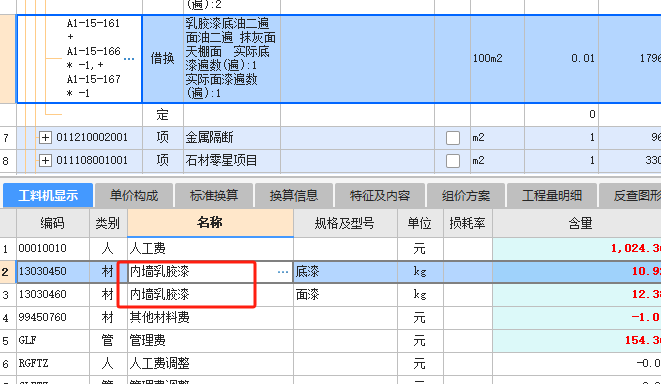Click the 名称 column header

210,223
